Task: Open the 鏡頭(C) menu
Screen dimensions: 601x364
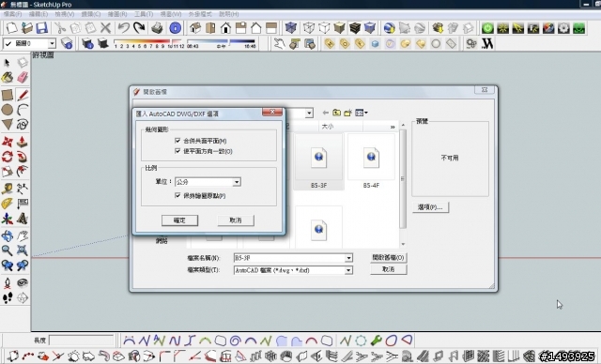Action: coord(91,14)
